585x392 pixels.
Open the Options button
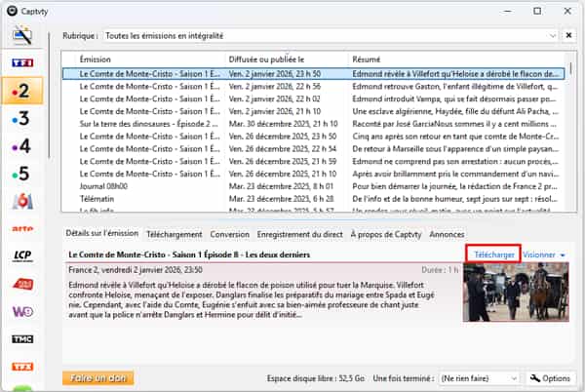coord(550,377)
